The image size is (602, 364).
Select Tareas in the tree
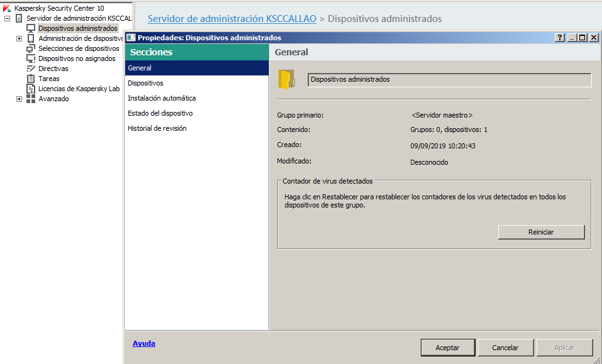click(x=49, y=79)
